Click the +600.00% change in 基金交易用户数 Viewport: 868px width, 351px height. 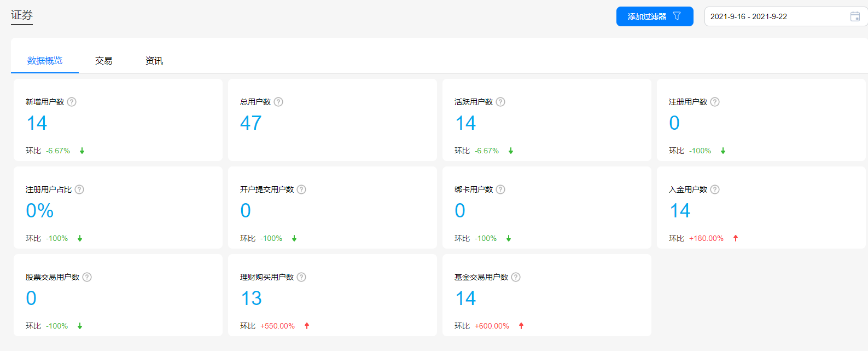tap(492, 326)
